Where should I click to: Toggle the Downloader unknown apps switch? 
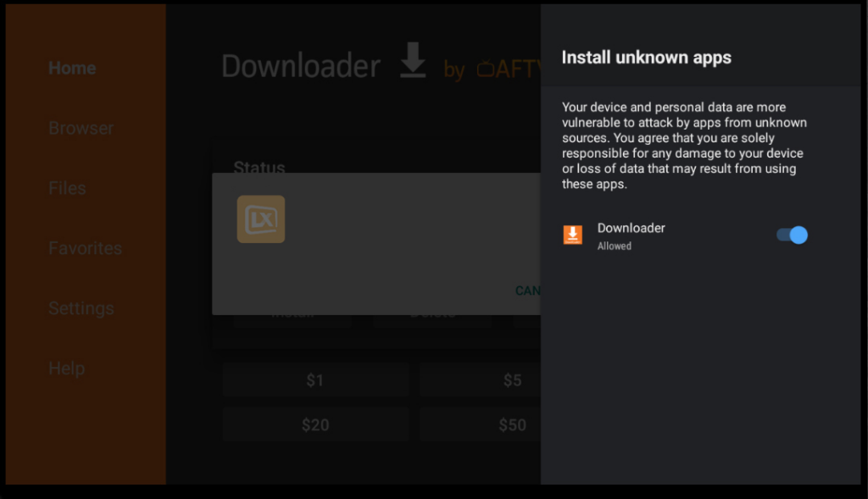(x=792, y=235)
